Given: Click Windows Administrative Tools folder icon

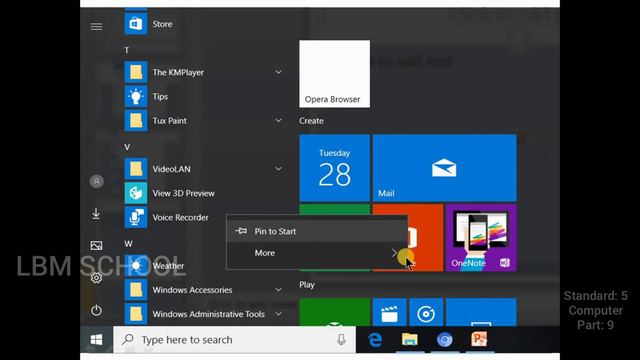Looking at the screenshot, I should [136, 314].
